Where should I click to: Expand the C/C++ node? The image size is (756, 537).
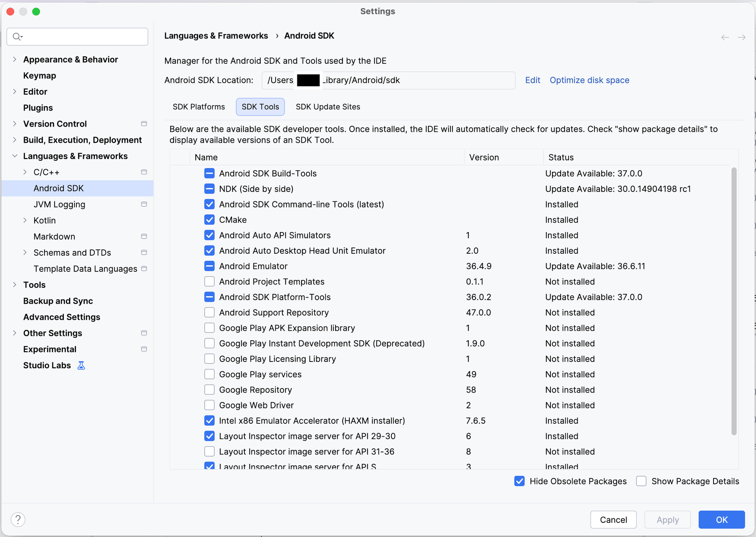click(25, 172)
